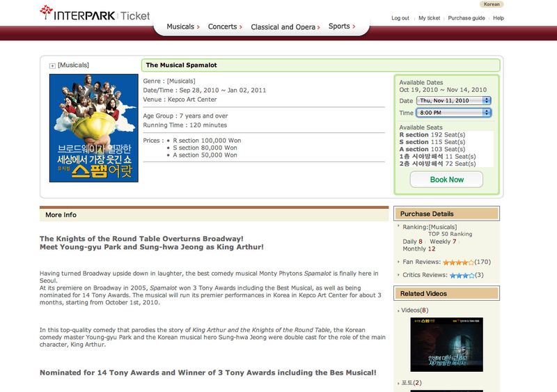The height and width of the screenshot is (392, 557).
Task: Click the Related Videos header
Action: click(x=446, y=294)
